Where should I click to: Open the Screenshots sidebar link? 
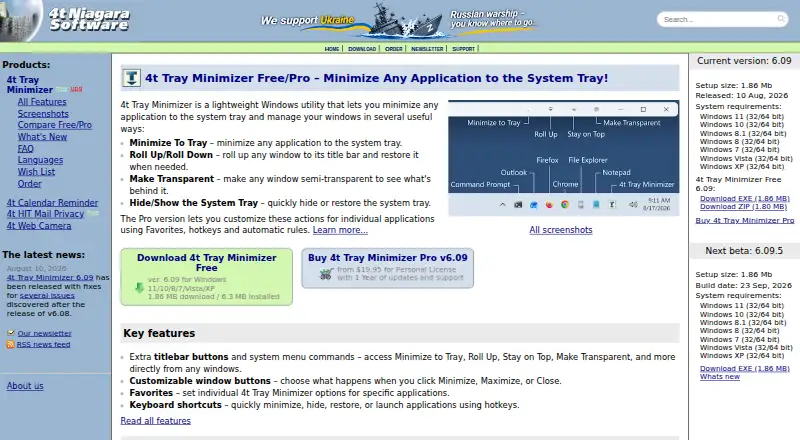pyautogui.click(x=43, y=114)
